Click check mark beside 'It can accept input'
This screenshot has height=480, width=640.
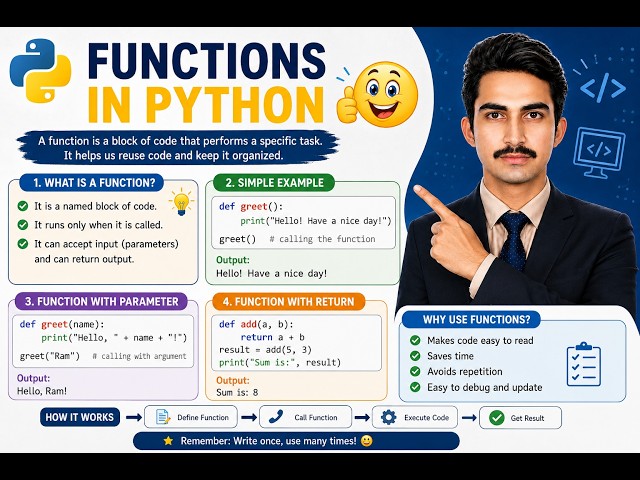click(x=23, y=244)
